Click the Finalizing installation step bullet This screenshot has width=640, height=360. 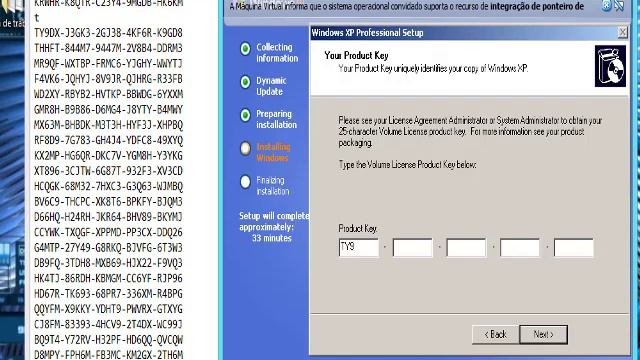tap(245, 182)
